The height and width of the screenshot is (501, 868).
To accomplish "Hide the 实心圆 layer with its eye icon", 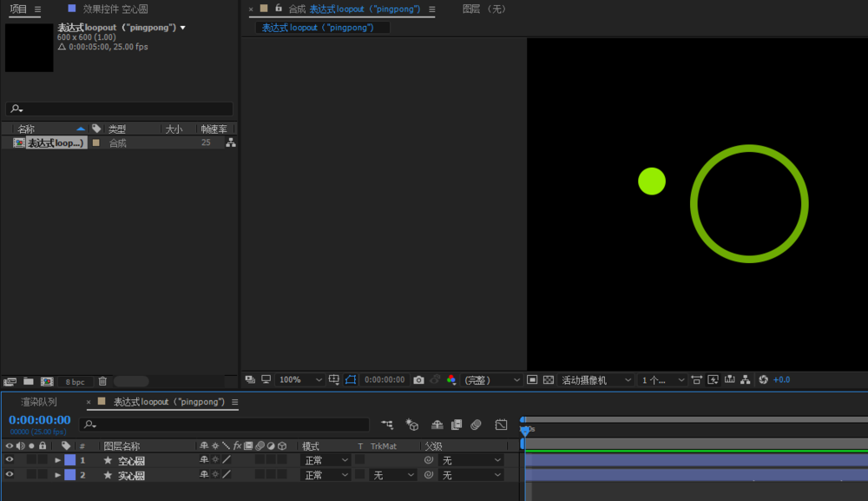I will tap(9, 474).
